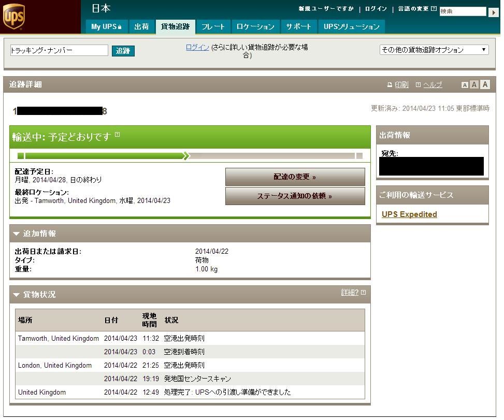Open the UPSソリューション tab
The height and width of the screenshot is (420, 504).
(352, 27)
